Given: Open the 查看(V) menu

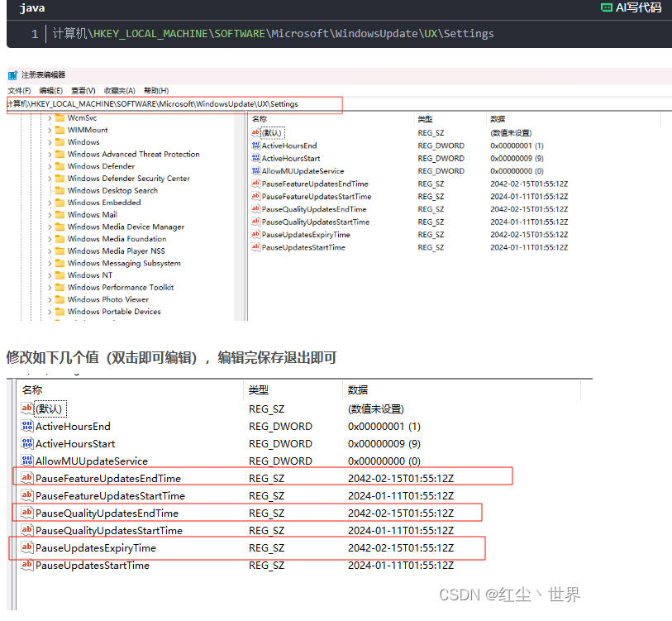Looking at the screenshot, I should (x=83, y=90).
